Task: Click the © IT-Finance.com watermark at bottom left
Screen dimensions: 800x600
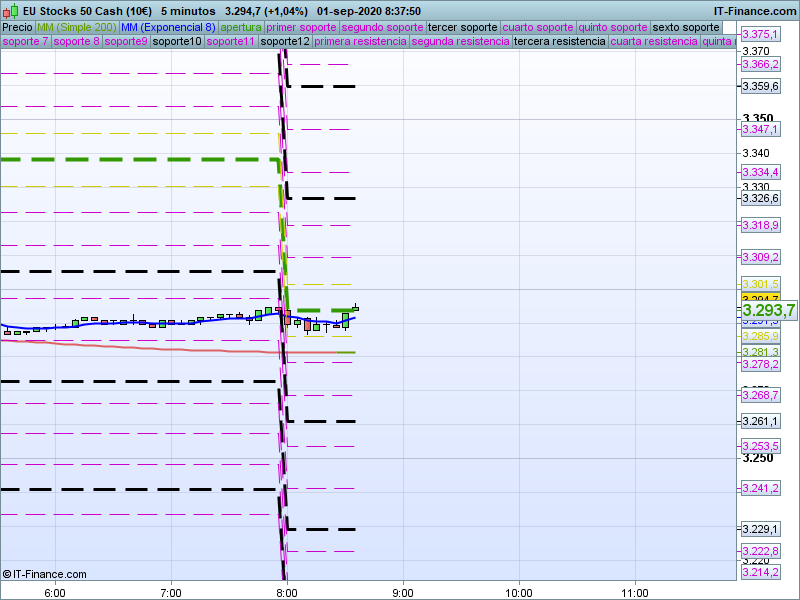Action: click(45, 574)
